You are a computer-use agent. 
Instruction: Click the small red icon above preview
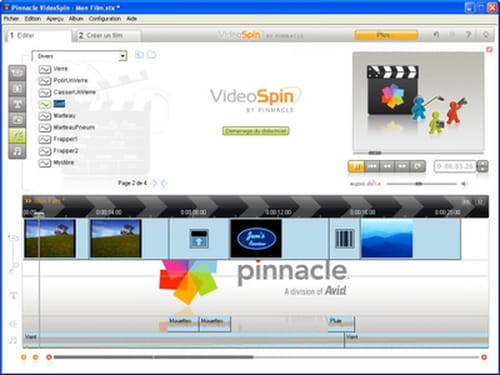click(x=489, y=49)
